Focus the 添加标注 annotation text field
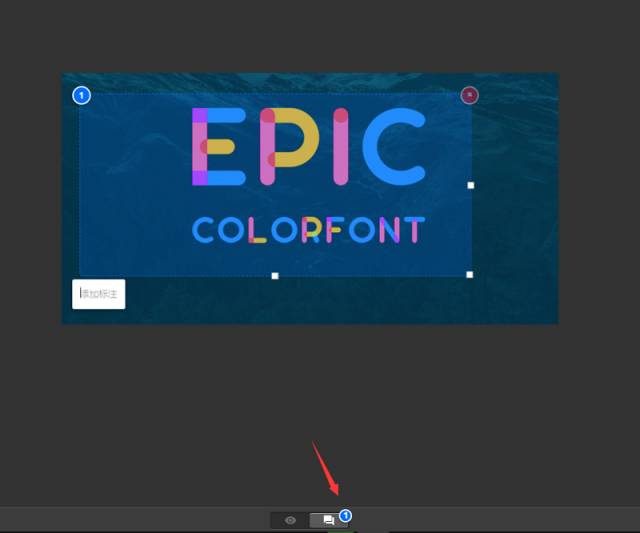Screen dimensions: 640x533 tap(99, 294)
